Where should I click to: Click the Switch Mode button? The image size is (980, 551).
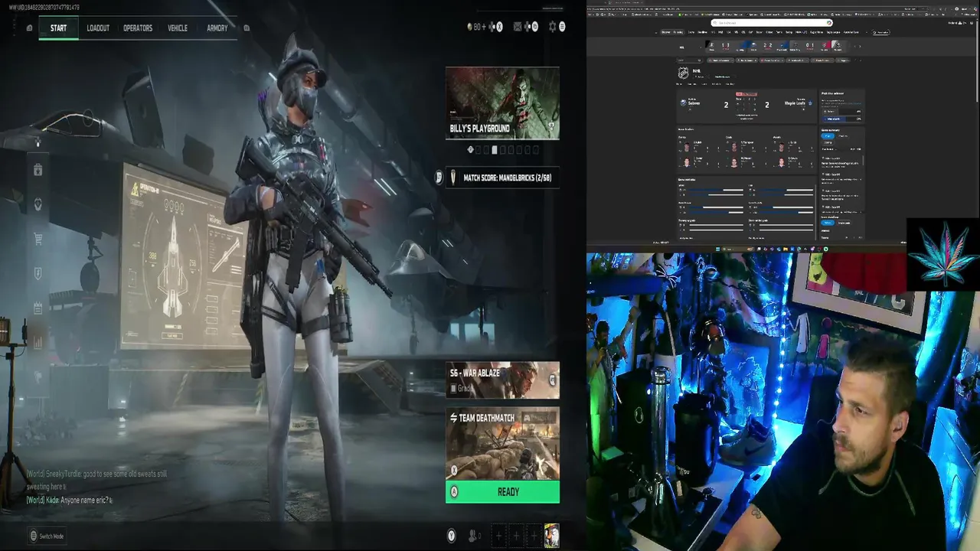point(47,536)
